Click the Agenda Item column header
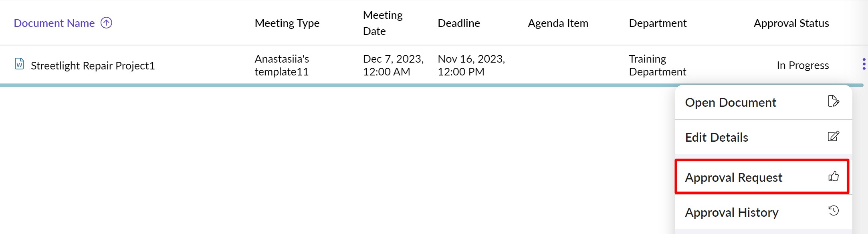 click(x=558, y=23)
